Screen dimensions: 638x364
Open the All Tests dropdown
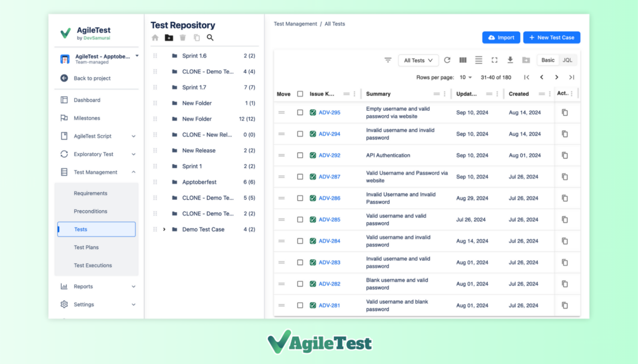418,60
